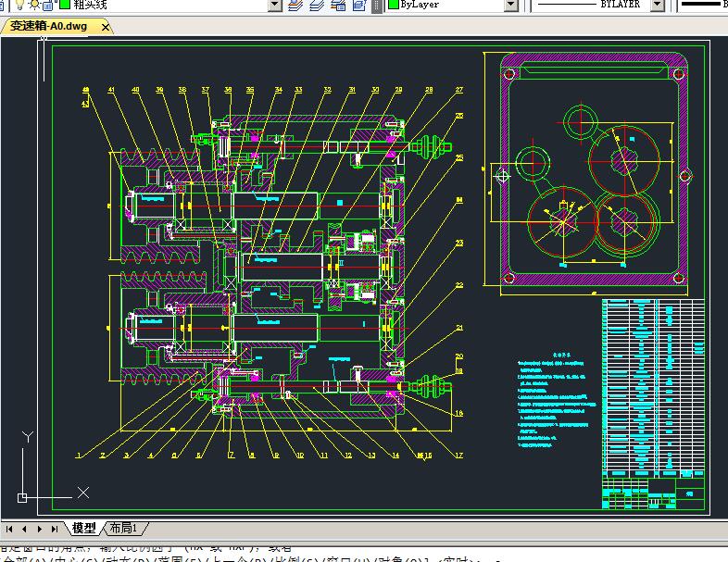Switch to the 变速箱-A0.dwg document tab
728x562 pixels.
49,27
